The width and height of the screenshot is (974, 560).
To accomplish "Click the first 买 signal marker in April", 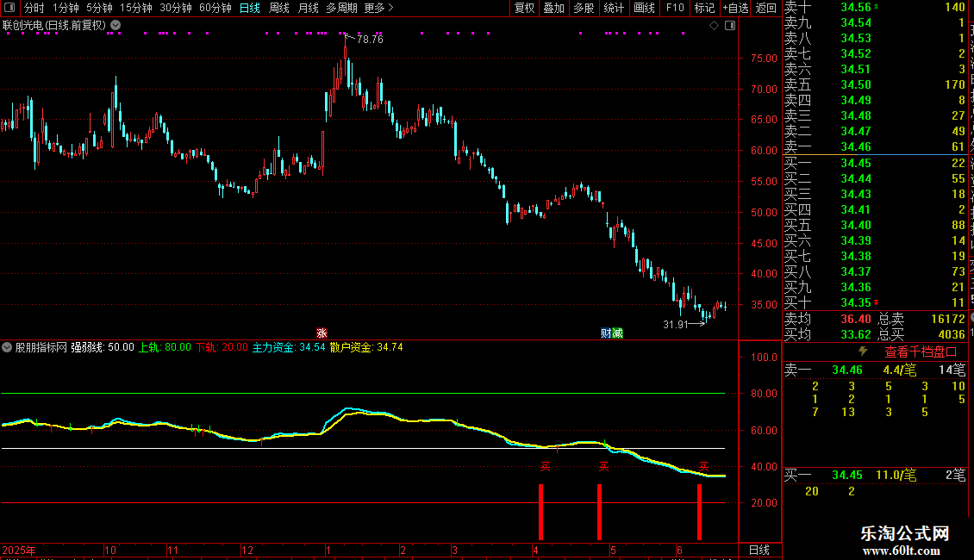I will point(545,466).
